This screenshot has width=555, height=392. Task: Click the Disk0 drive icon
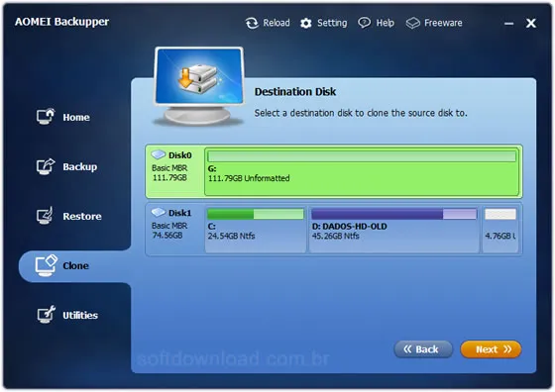(x=159, y=154)
